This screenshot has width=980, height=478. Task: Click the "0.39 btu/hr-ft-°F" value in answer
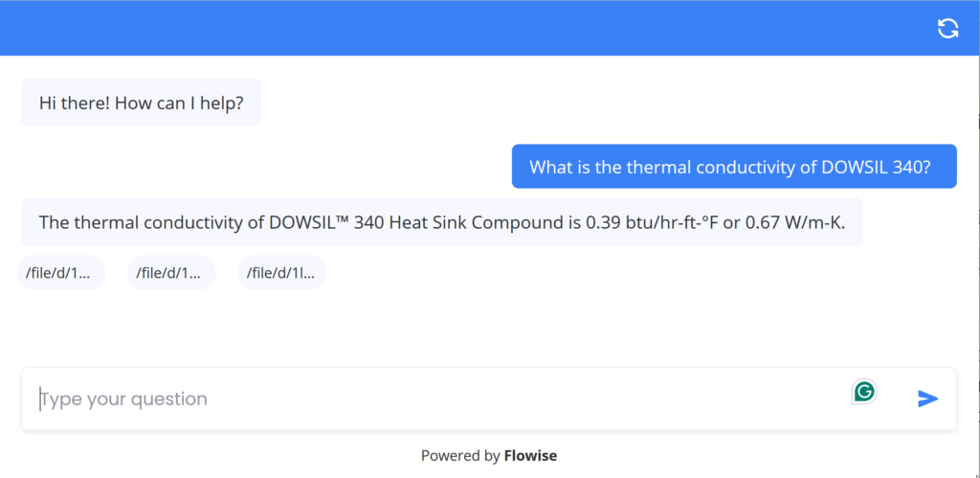[654, 222]
